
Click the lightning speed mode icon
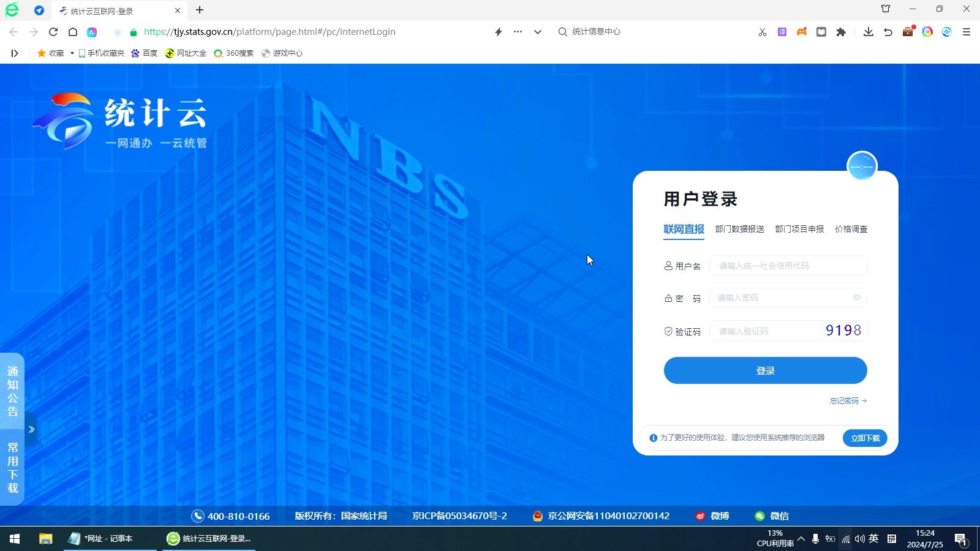coord(499,32)
